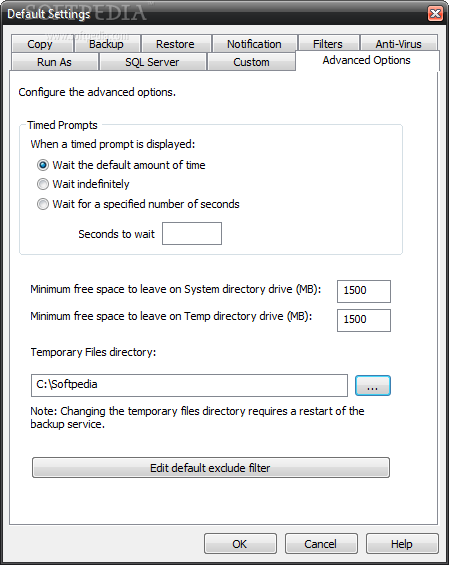Screen dimensions: 449x565
Task: Close the Default Settings dialog window
Action: 435,14
